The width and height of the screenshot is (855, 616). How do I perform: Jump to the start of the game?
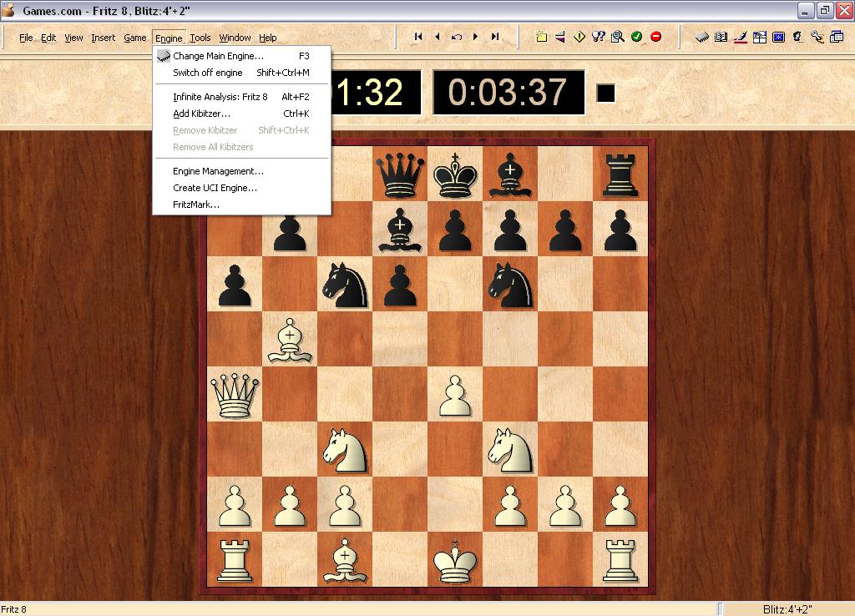pos(418,37)
